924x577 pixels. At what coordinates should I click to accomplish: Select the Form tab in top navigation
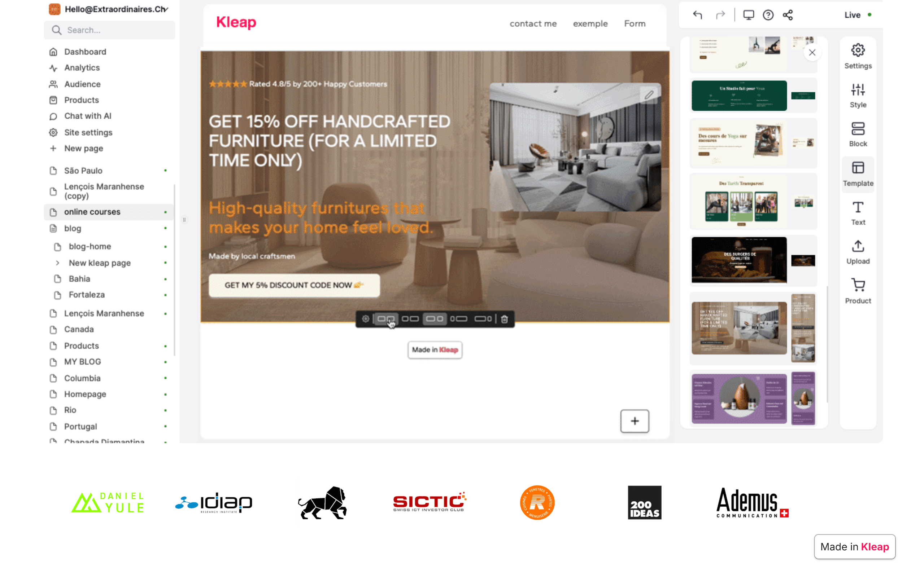coord(635,23)
